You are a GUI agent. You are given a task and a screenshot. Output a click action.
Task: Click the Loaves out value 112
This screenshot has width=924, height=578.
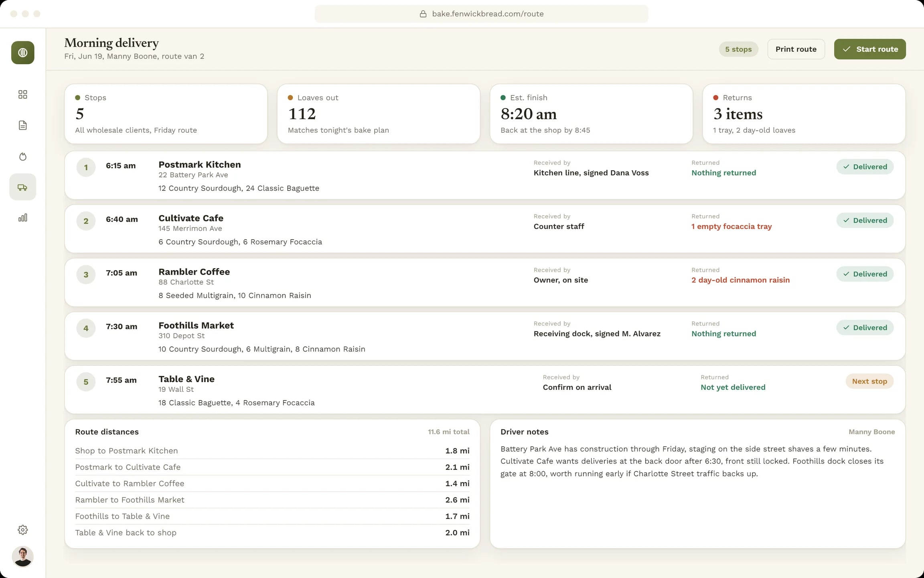302,114
